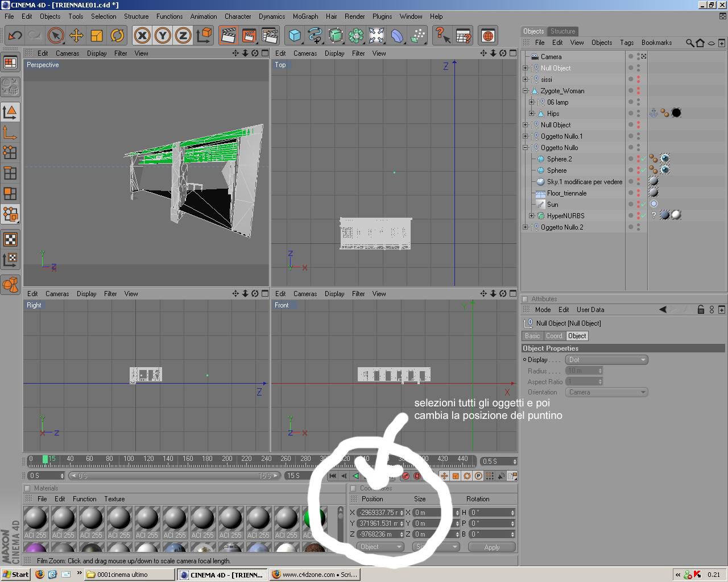728x582 pixels.
Task: Click the Apply button in Coordinates
Action: pos(492,547)
